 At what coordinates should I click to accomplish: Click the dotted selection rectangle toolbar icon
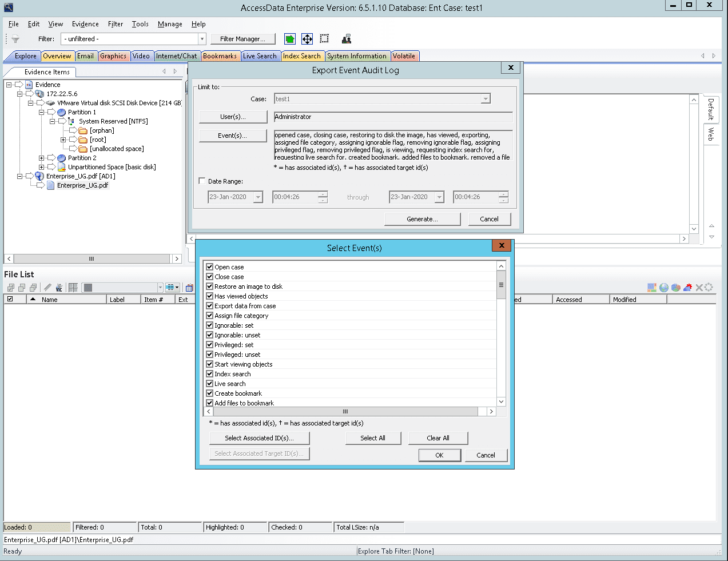pyautogui.click(x=324, y=39)
